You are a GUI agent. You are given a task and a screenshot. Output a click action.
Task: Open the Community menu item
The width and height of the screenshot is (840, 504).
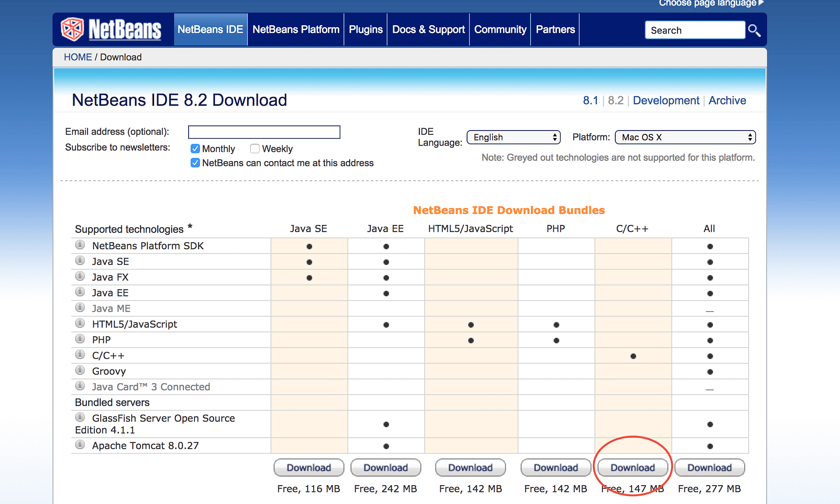point(500,29)
